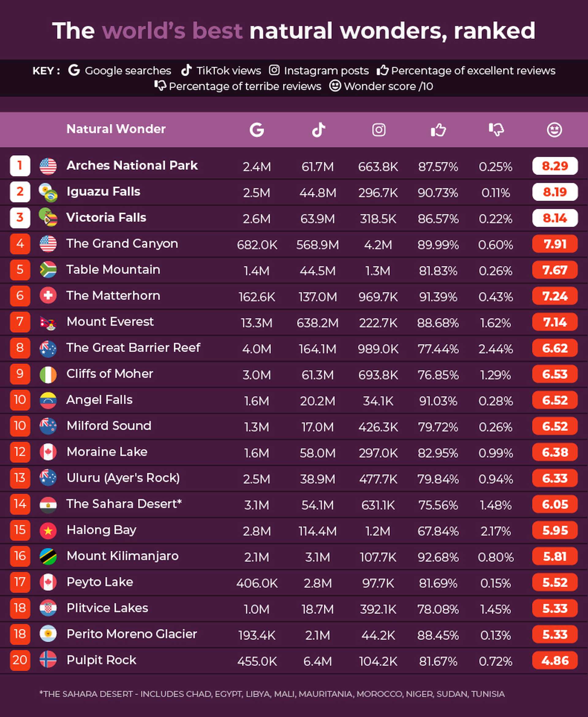This screenshot has height=717, width=588.
Task: Select the Iguazu Falls name
Action: point(103,192)
